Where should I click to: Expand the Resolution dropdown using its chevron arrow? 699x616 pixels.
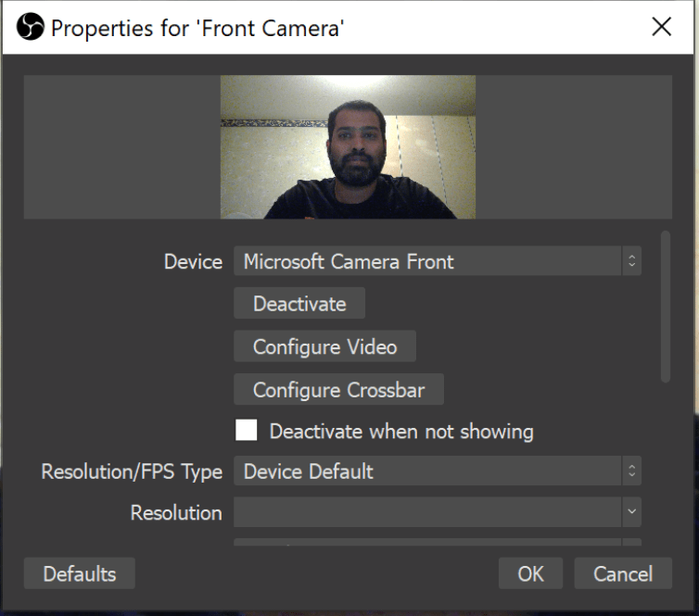coord(631,512)
